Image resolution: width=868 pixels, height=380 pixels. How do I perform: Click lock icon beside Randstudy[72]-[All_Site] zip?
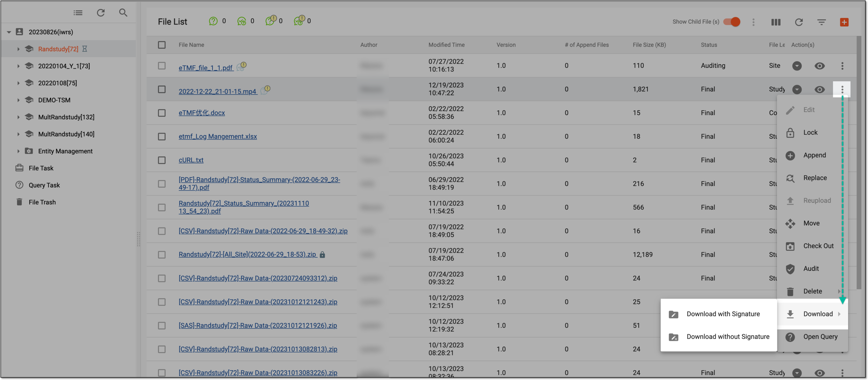point(323,255)
